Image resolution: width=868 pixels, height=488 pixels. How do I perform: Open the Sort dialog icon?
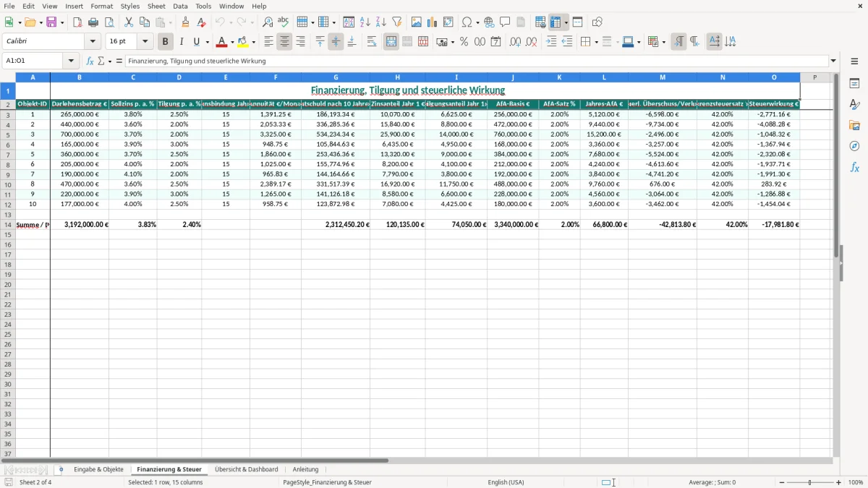pyautogui.click(x=349, y=22)
